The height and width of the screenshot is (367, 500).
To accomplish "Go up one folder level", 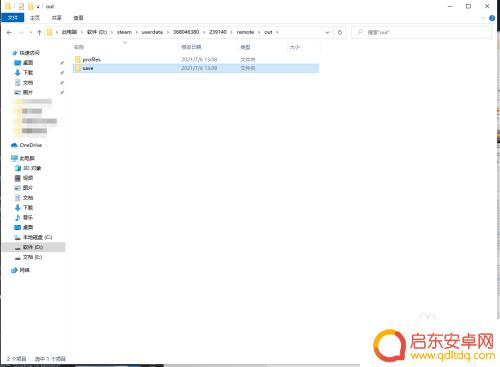I will click(x=39, y=32).
